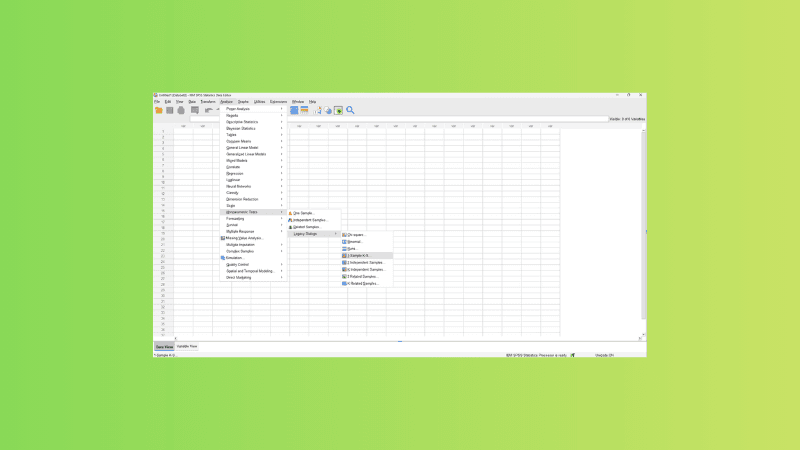Click the Binomial legacy dialog icon
The image size is (800, 450).
tap(344, 242)
